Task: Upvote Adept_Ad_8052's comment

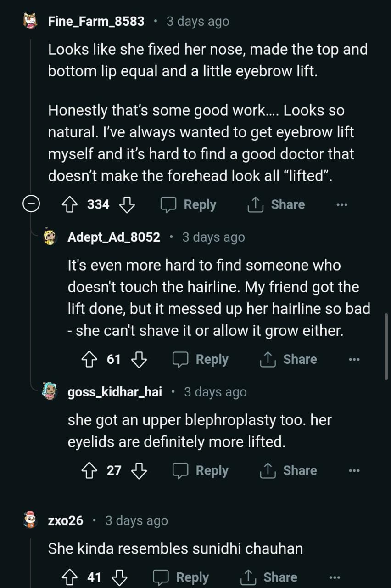Action: click(89, 360)
